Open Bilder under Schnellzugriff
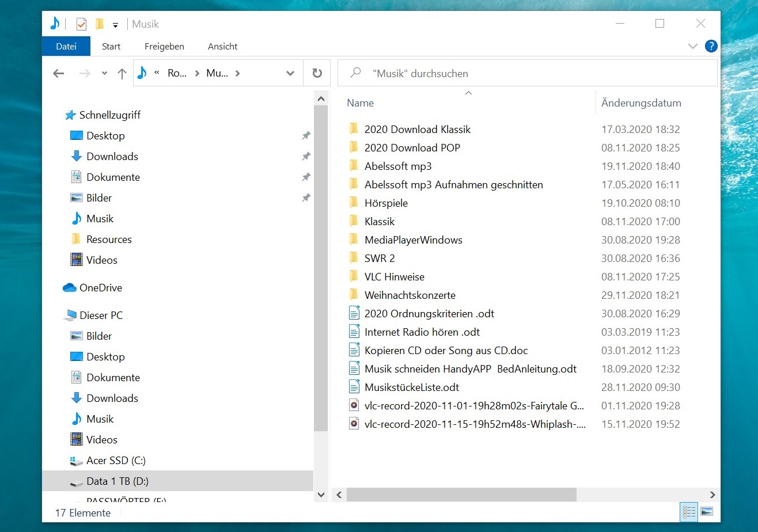 coord(99,197)
